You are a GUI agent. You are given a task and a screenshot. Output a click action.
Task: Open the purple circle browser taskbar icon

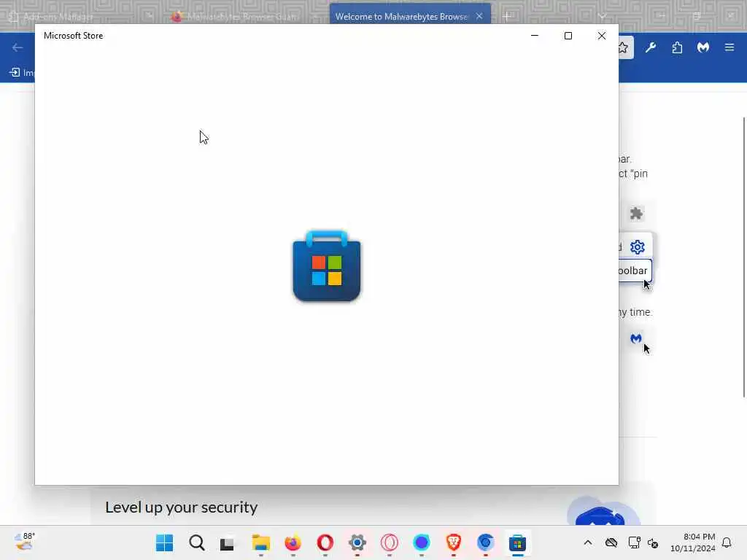[x=421, y=542]
